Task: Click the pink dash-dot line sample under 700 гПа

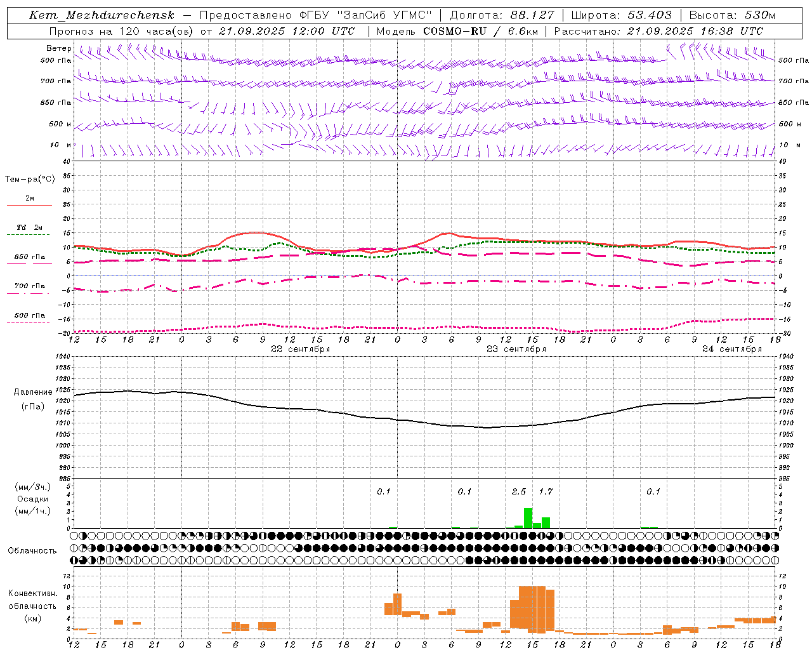Action: [x=29, y=293]
